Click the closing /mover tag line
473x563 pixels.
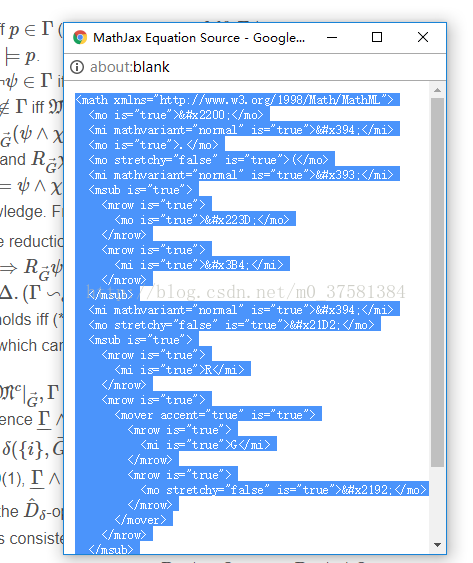140,520
